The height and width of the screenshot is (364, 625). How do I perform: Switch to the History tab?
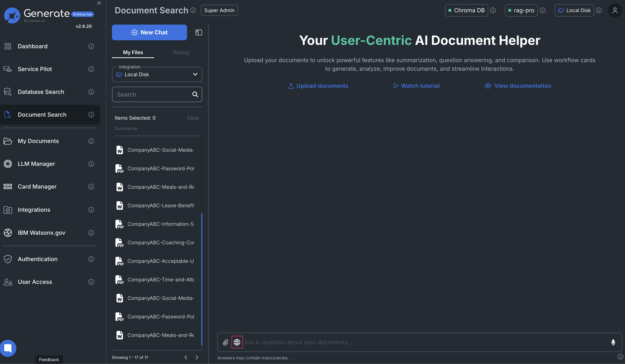[x=181, y=52]
